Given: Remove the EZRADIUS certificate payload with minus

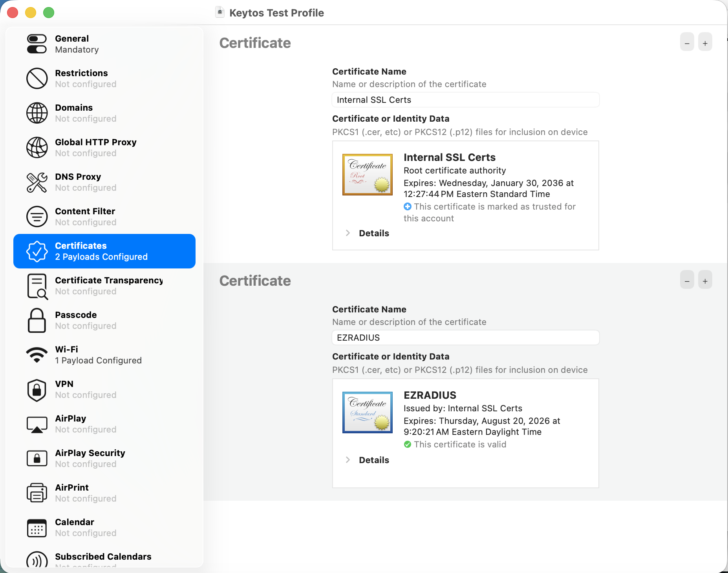Looking at the screenshot, I should point(687,280).
